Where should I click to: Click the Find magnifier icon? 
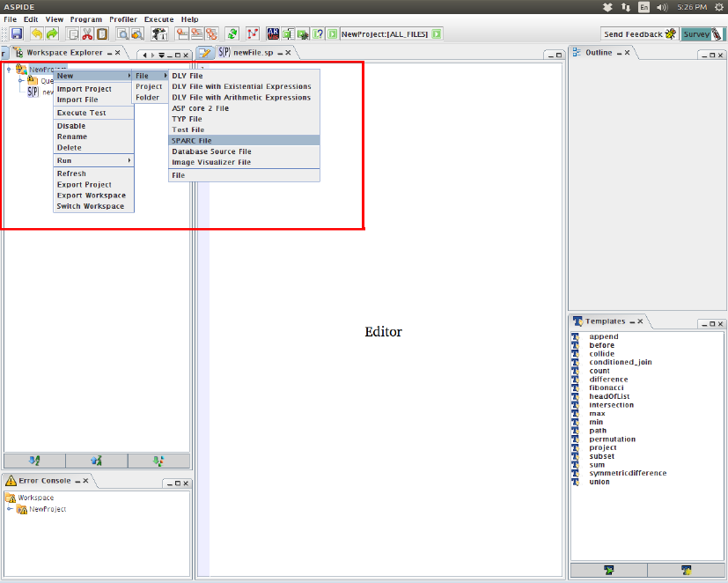tap(122, 34)
